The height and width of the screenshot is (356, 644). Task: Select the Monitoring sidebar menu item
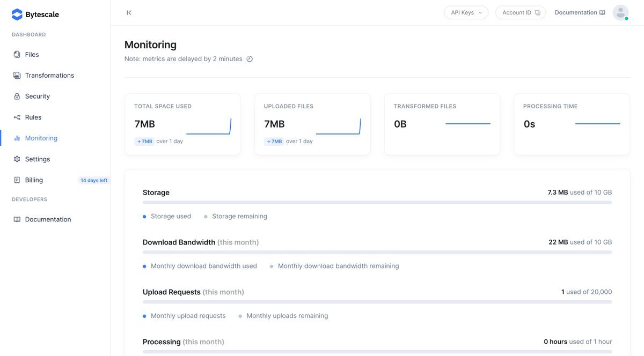41,138
